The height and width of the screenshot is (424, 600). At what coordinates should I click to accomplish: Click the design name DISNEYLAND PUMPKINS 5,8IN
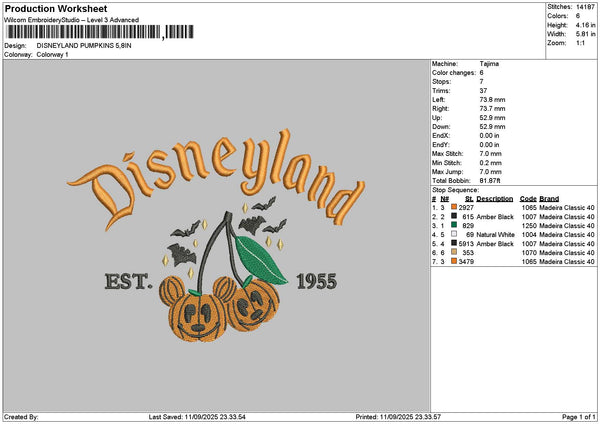click(84, 46)
